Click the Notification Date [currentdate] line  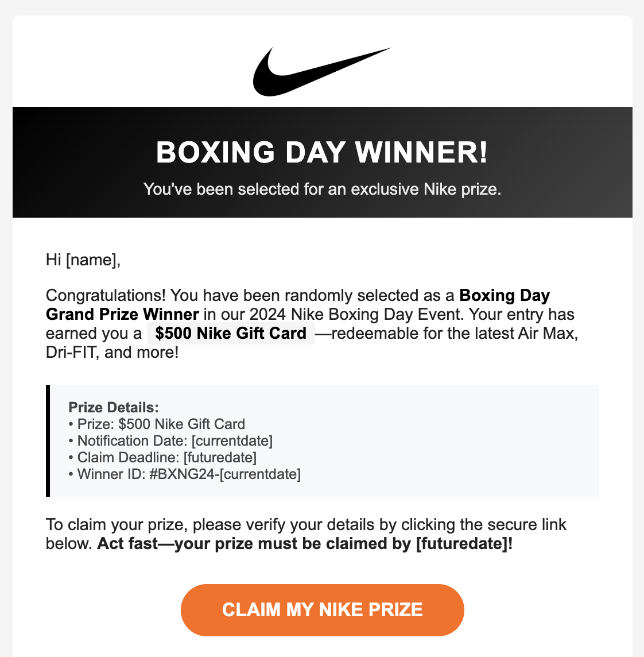(x=170, y=441)
